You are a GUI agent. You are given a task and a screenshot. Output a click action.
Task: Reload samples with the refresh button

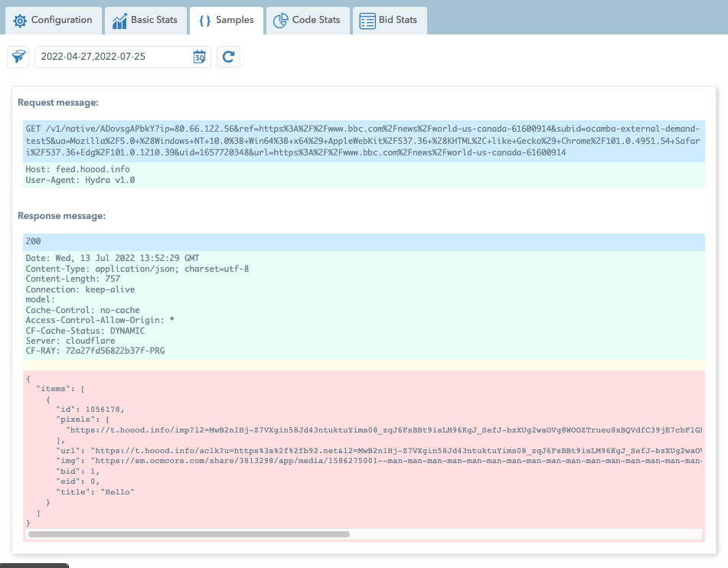click(x=228, y=57)
